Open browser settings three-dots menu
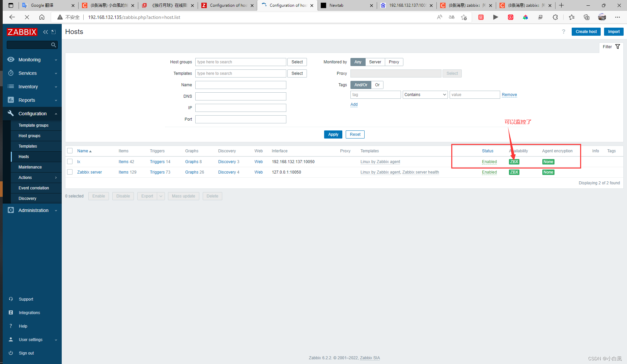Viewport: 627px width, 364px height. (617, 17)
